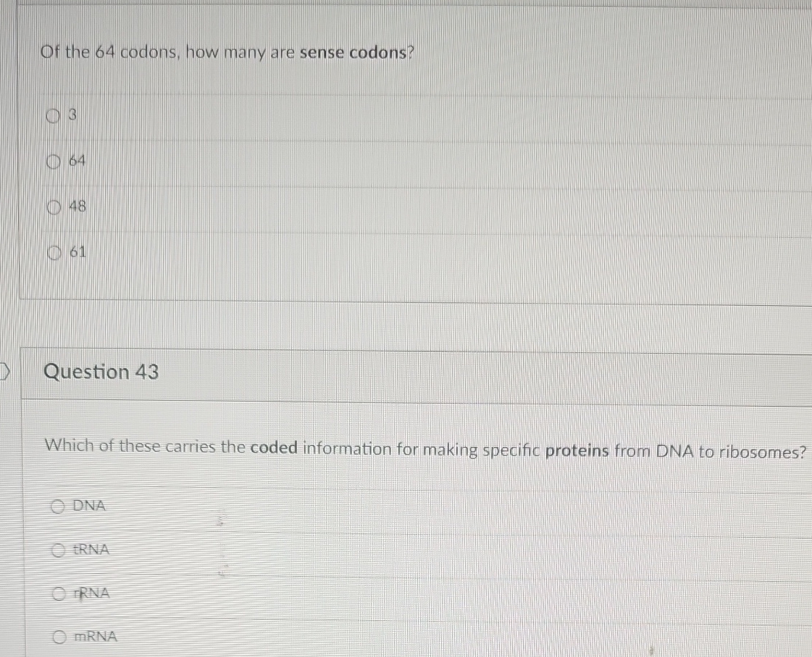Viewport: 812px width, 657px height.
Task: Choose tRNA as the answer
Action: click(58, 549)
